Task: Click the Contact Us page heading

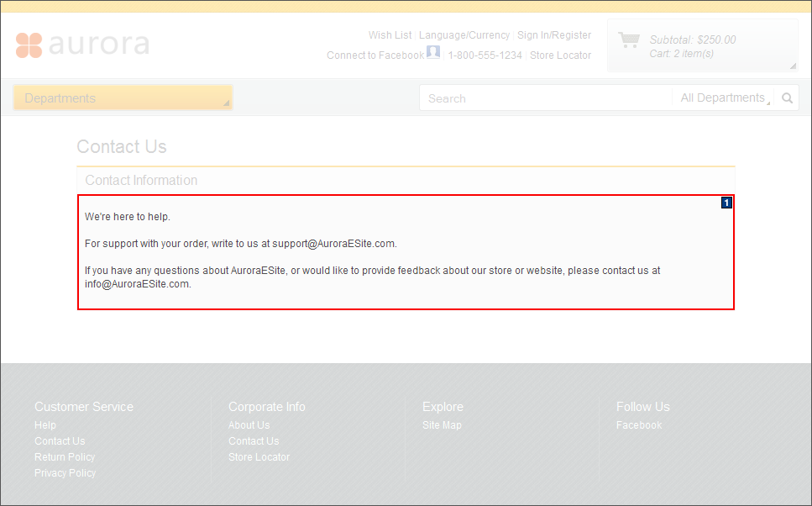Action: coord(121,146)
